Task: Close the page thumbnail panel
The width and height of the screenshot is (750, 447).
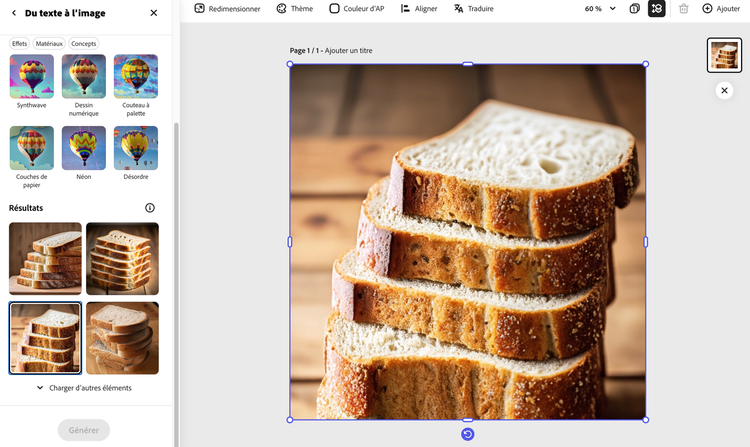Action: coord(724,90)
